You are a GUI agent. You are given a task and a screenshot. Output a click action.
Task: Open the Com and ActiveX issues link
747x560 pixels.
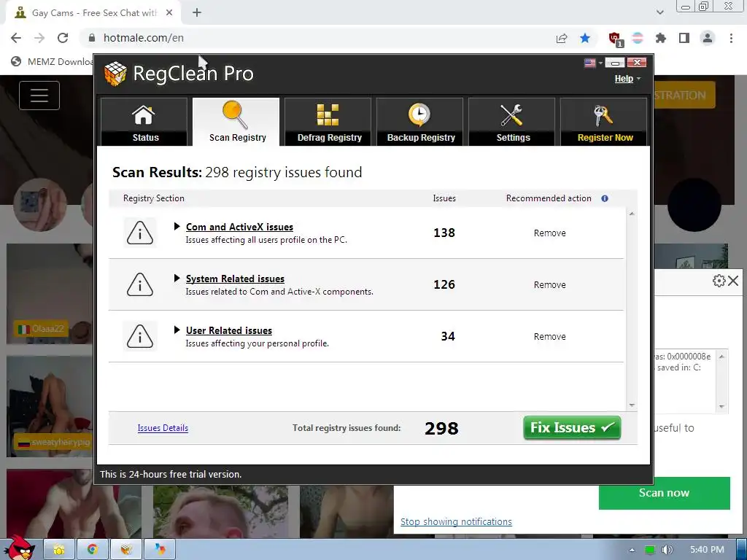click(x=239, y=227)
